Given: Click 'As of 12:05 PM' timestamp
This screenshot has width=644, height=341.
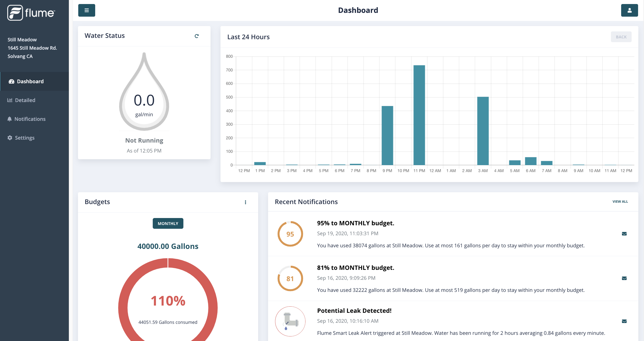Looking at the screenshot, I should point(144,151).
